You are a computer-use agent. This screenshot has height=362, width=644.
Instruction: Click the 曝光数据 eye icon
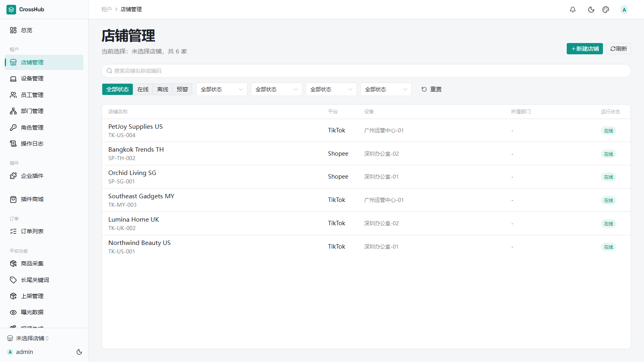(x=13, y=312)
